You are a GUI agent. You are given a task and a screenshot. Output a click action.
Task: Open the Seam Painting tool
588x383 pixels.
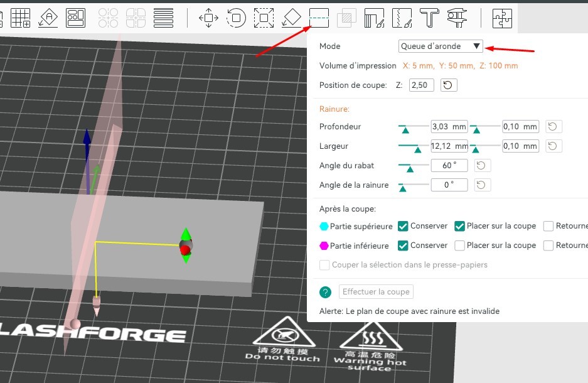(402, 18)
